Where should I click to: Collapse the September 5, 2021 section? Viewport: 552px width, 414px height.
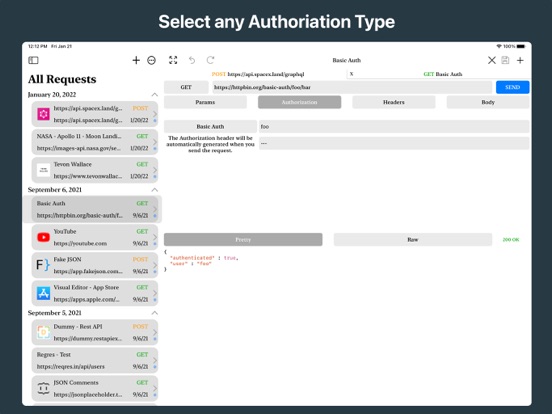[x=154, y=313]
